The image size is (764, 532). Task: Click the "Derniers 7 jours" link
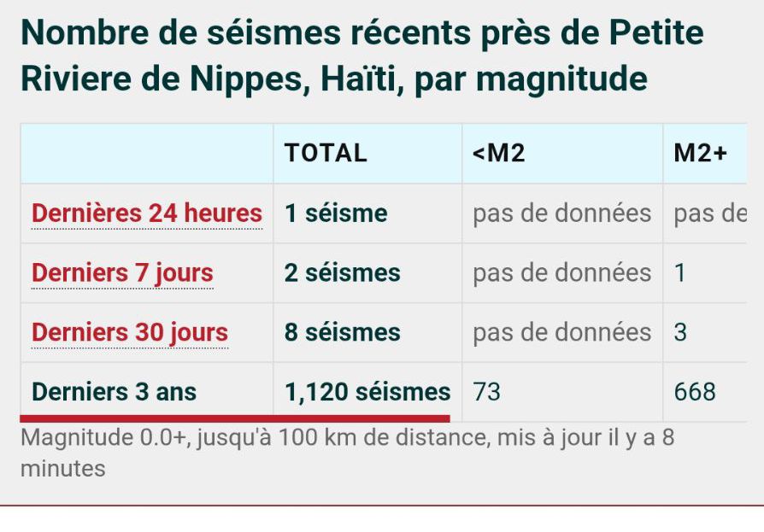tap(122, 273)
